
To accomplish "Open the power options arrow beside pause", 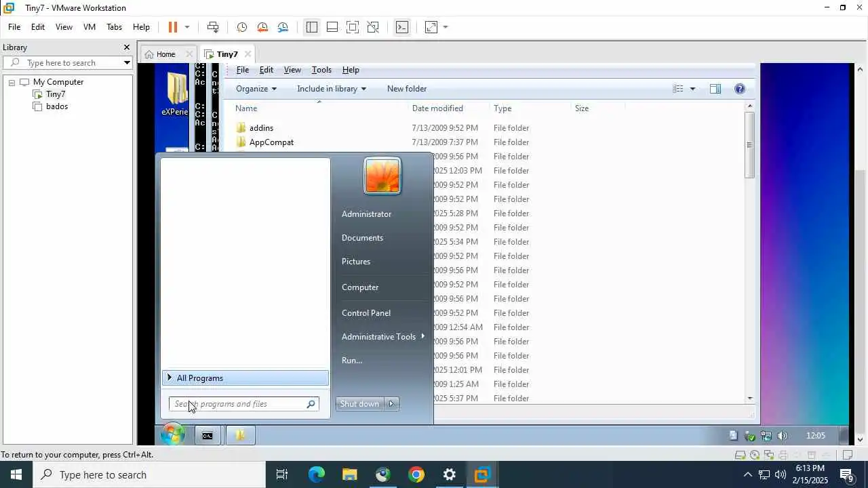I will [x=187, y=27].
